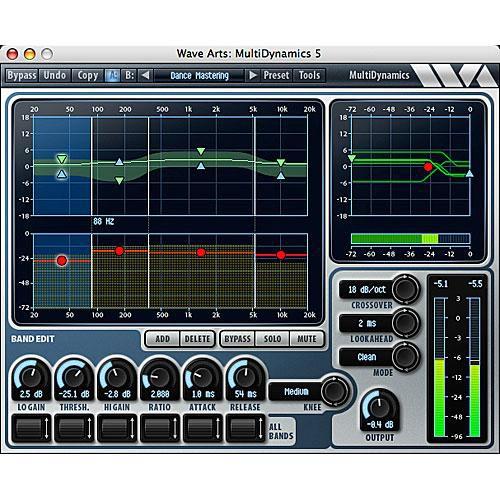Screen dimensions: 500x500
Task: Click the horizontal input level meter bar
Action: point(411,239)
